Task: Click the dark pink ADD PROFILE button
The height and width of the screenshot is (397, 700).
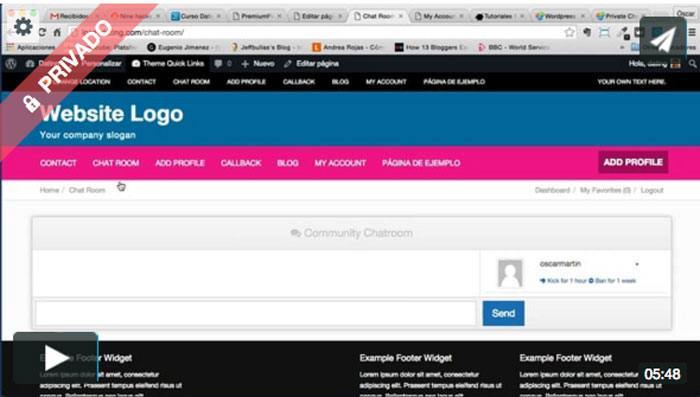Action: pos(633,162)
